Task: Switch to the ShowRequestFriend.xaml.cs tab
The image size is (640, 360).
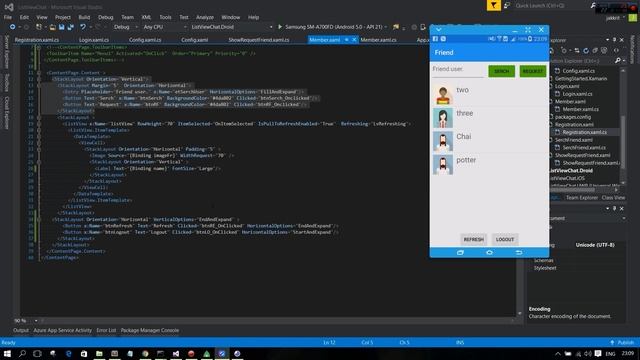Action: (x=259, y=40)
